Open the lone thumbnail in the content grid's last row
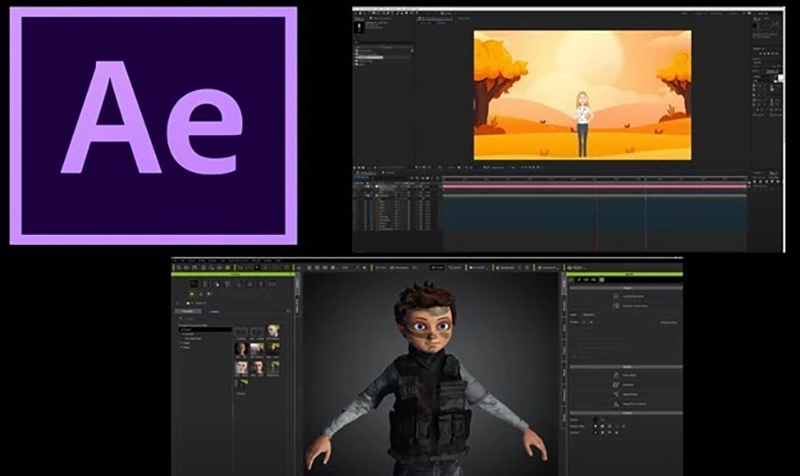Image resolution: width=800 pixels, height=476 pixels. [241, 385]
